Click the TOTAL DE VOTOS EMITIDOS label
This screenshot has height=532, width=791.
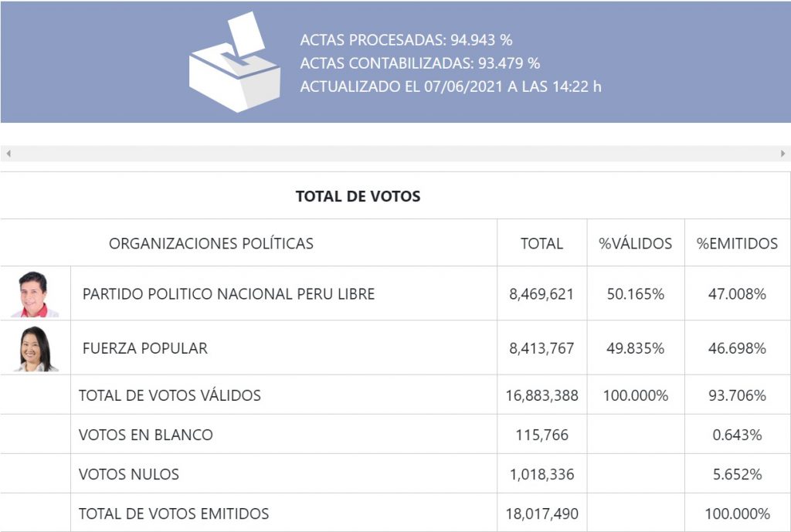pos(174,513)
